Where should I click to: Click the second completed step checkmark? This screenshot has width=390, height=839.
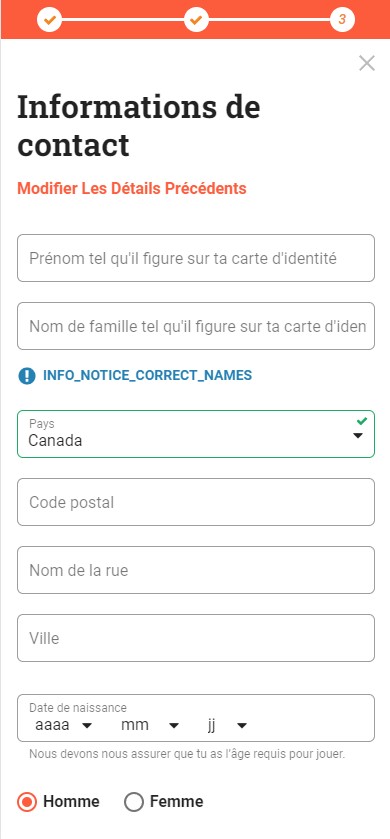coord(196,20)
